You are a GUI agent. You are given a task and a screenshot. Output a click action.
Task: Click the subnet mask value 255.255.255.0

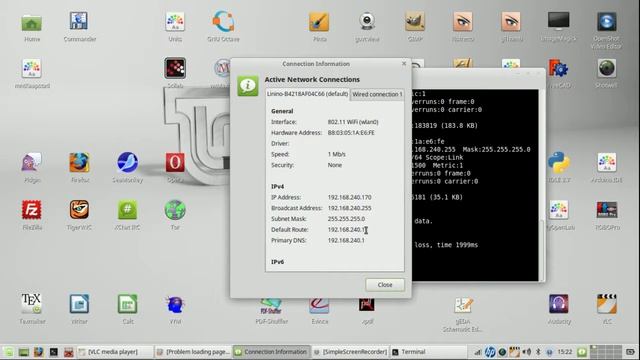(346, 219)
